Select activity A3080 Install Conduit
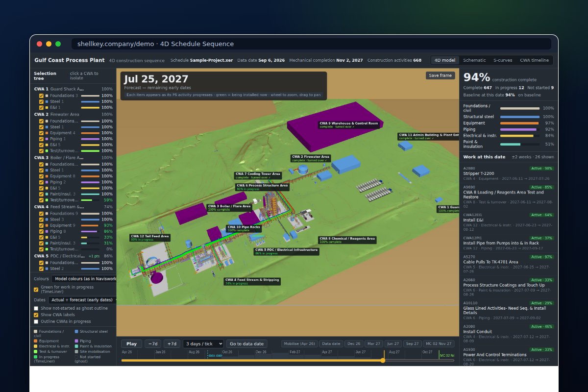588x392 pixels. point(509,334)
